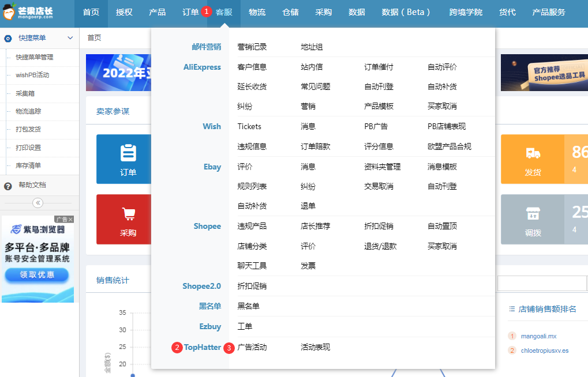Open Shopee 聊天工具
588x377 pixels.
tap(252, 266)
